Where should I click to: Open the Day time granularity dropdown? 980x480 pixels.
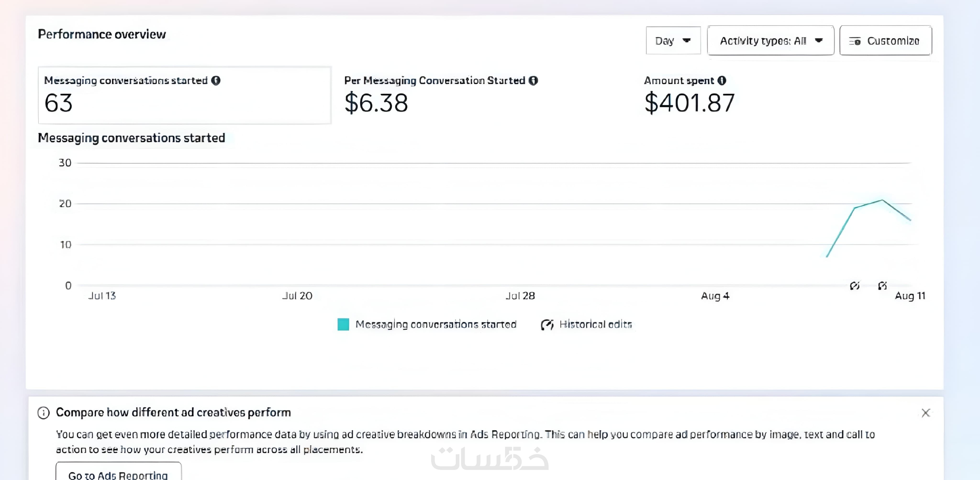[673, 41]
